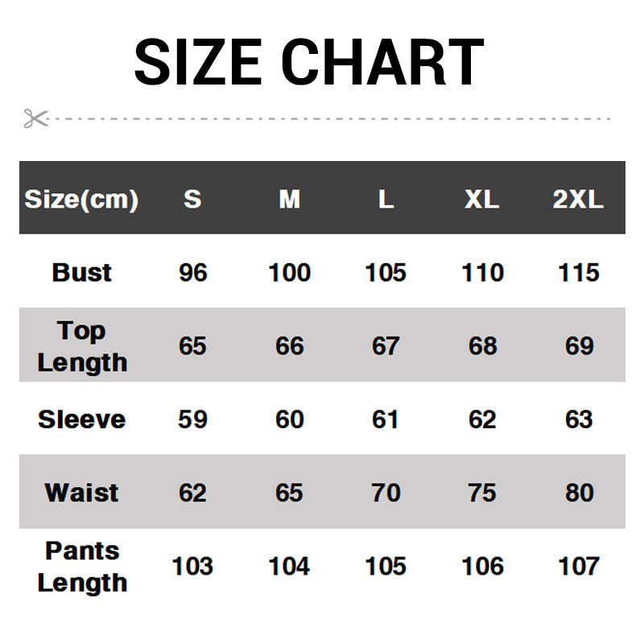Click the L column header

click(386, 199)
